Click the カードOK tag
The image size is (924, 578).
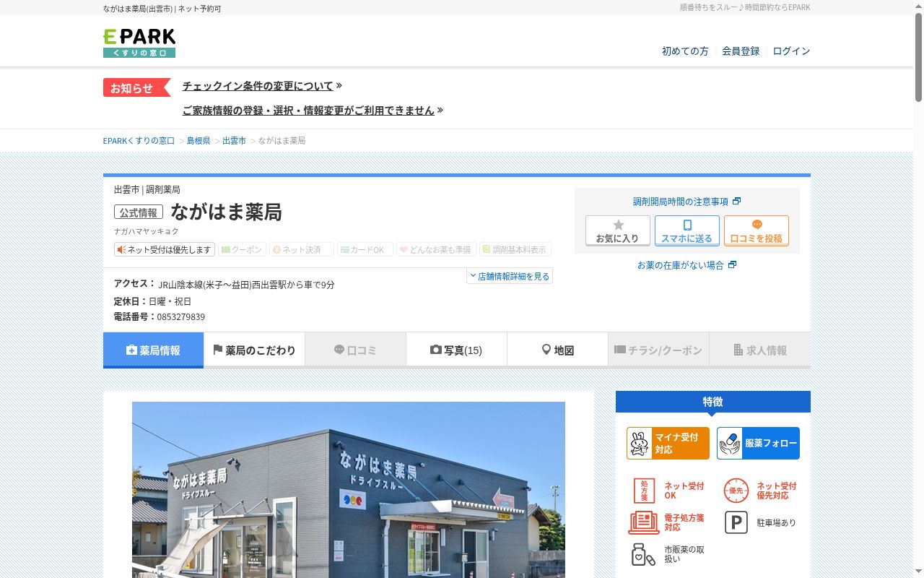pyautogui.click(x=365, y=249)
